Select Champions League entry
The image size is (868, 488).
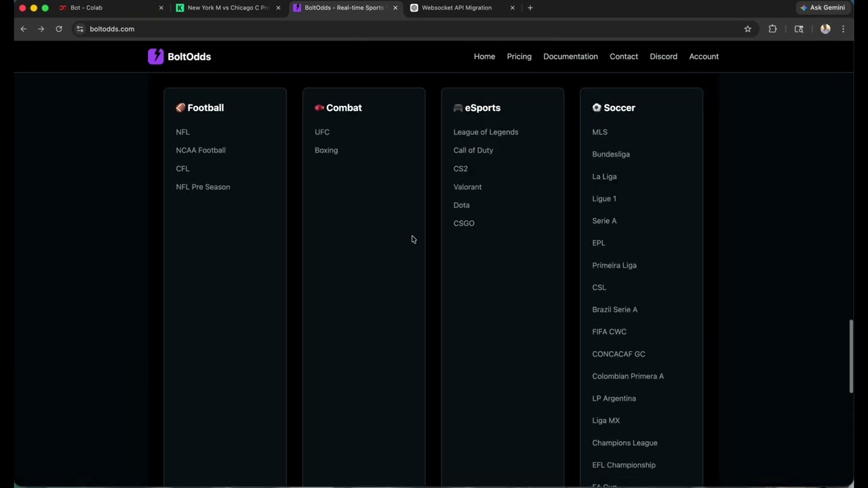pyautogui.click(x=625, y=443)
